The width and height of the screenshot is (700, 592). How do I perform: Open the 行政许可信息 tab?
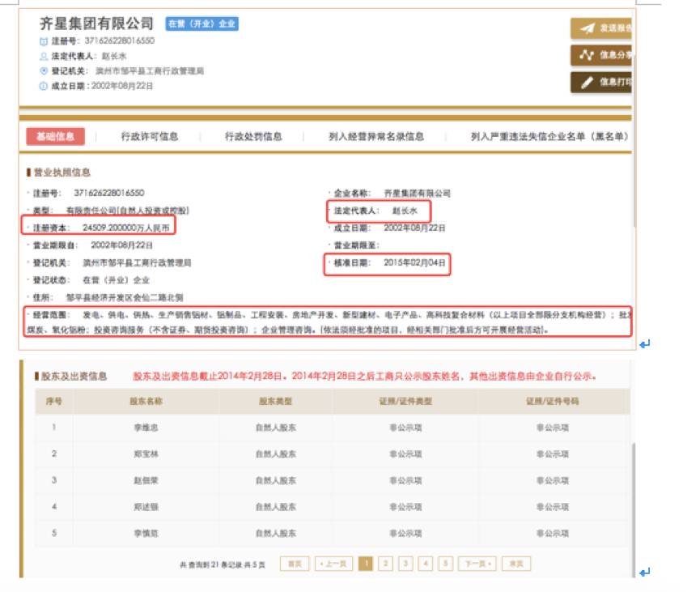tap(150, 136)
